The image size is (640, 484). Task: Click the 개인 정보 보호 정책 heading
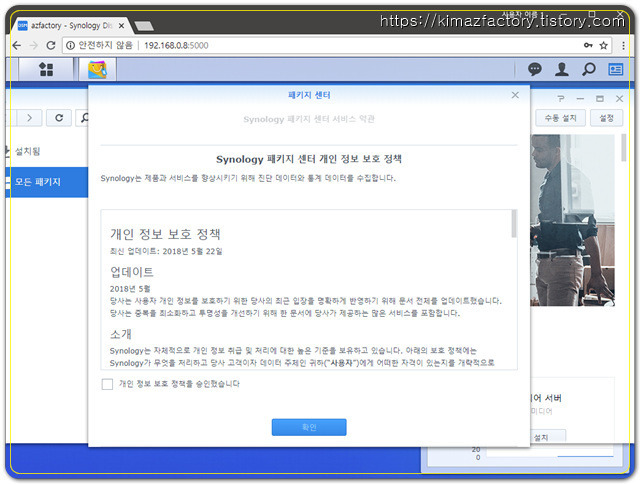click(165, 234)
